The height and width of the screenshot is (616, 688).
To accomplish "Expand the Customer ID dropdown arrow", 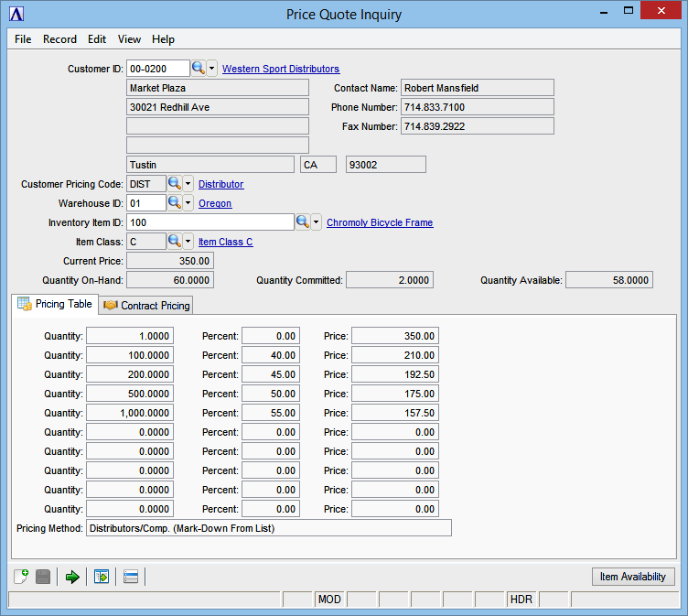I will (x=212, y=69).
